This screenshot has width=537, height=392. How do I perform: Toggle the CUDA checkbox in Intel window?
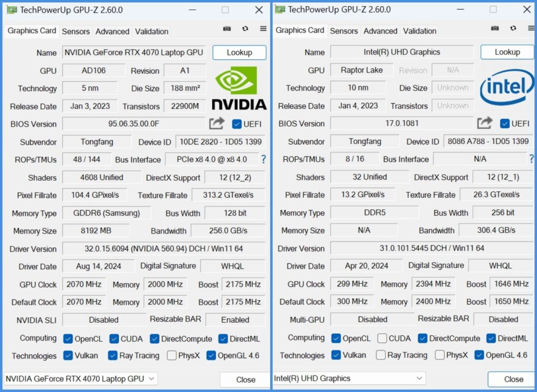point(383,339)
